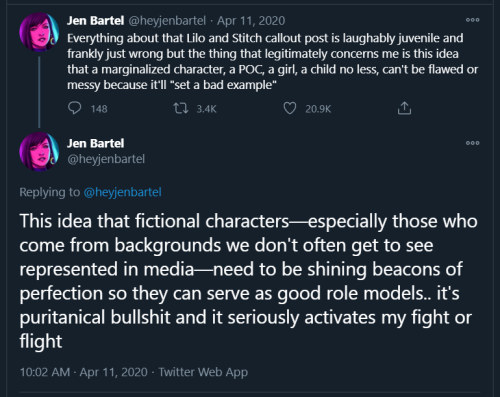Screen dimensions: 500x397
Task: Click the 10:02 AM · Apr 11, 2020 timestamp
Action: pyautogui.click(x=83, y=372)
